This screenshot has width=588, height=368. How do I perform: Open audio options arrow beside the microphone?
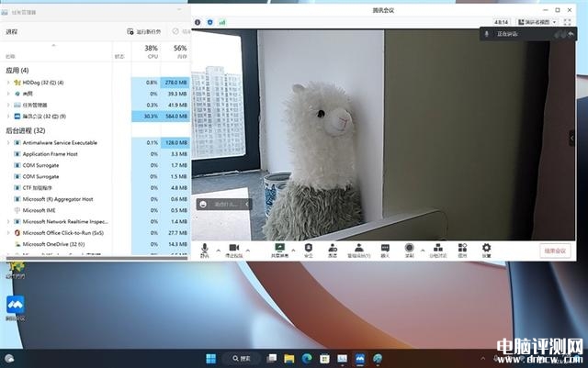pos(219,251)
